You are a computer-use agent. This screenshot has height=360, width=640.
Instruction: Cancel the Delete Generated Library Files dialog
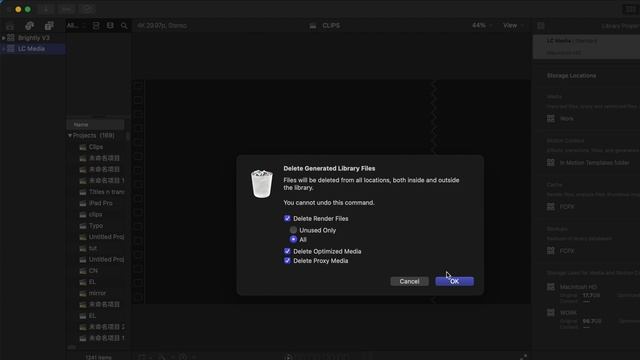click(x=409, y=281)
